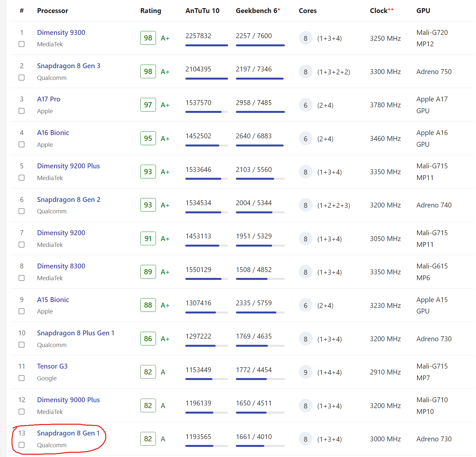The image size is (476, 457).
Task: Tick the Tensor G3 checkbox
Action: [22, 378]
